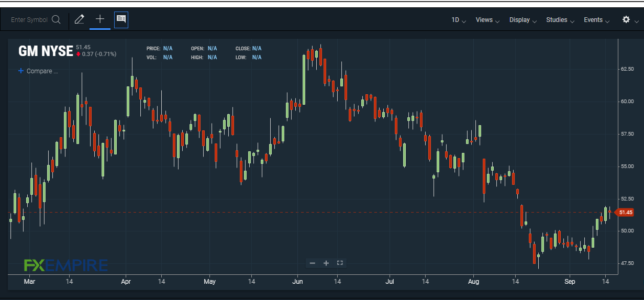The height and width of the screenshot is (300, 644).
Task: Click the 52.50 price axis label
Action: click(x=627, y=198)
